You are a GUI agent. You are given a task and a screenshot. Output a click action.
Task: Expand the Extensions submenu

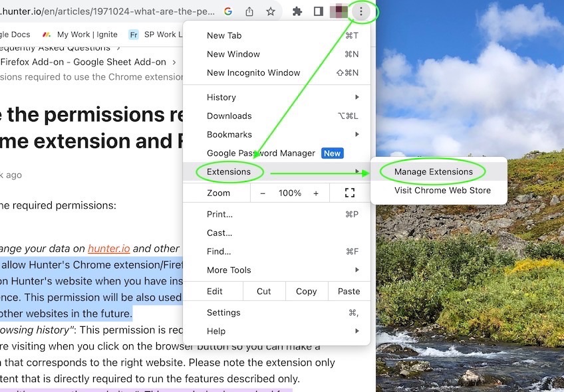(x=277, y=171)
